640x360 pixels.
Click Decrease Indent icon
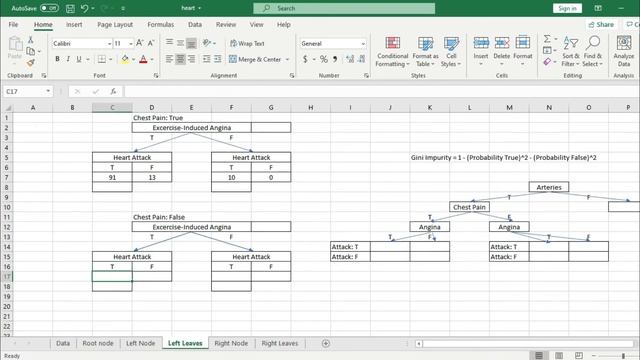(207, 59)
